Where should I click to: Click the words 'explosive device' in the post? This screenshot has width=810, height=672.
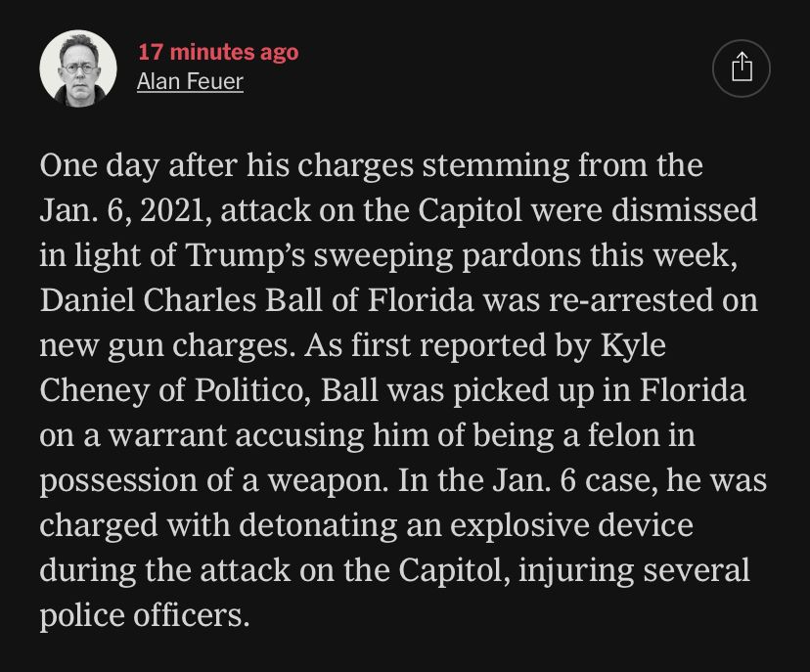click(x=571, y=525)
